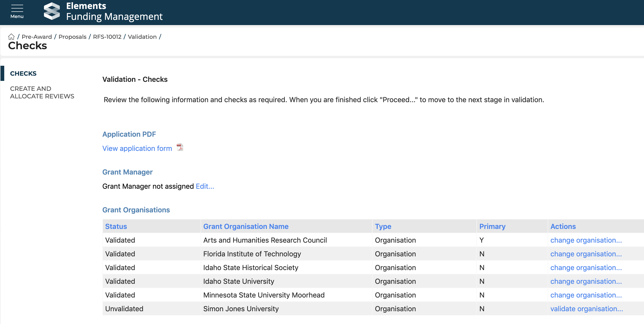Sort by Grant Organisation Name column

tap(246, 226)
